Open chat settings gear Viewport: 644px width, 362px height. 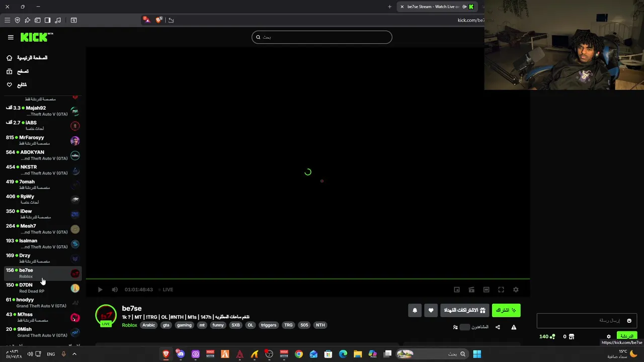coord(608,337)
